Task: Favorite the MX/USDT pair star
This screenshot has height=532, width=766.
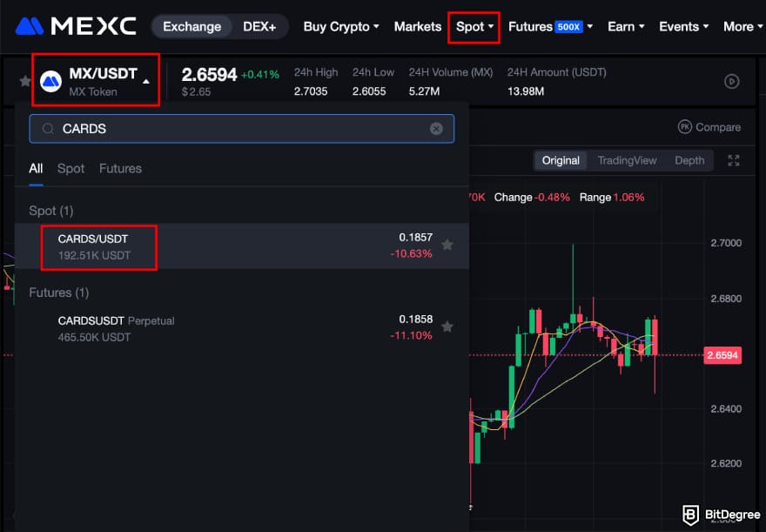Action: point(25,81)
